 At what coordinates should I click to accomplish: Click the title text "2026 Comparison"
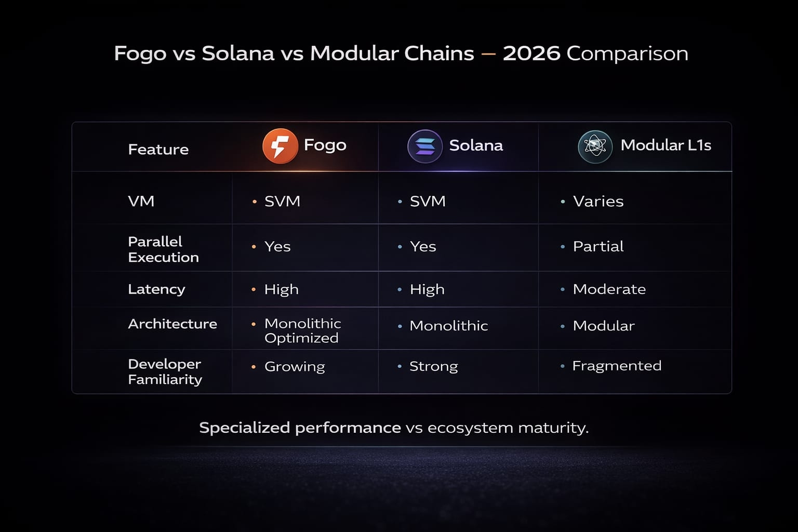click(x=595, y=54)
